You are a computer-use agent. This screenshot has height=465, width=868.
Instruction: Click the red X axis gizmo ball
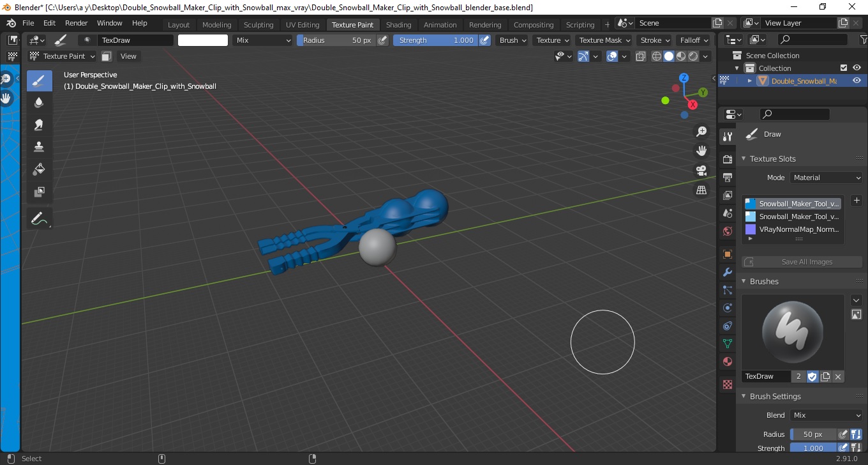[693, 105]
